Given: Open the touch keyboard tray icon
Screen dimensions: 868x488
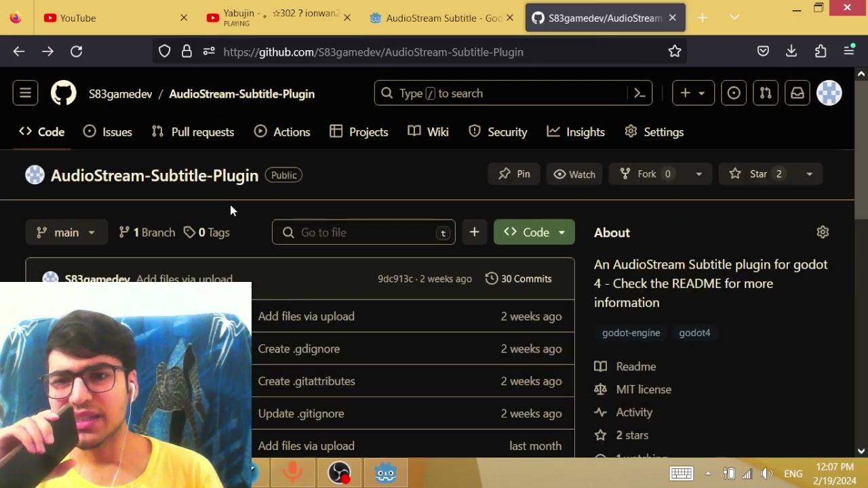Looking at the screenshot, I should [x=682, y=473].
